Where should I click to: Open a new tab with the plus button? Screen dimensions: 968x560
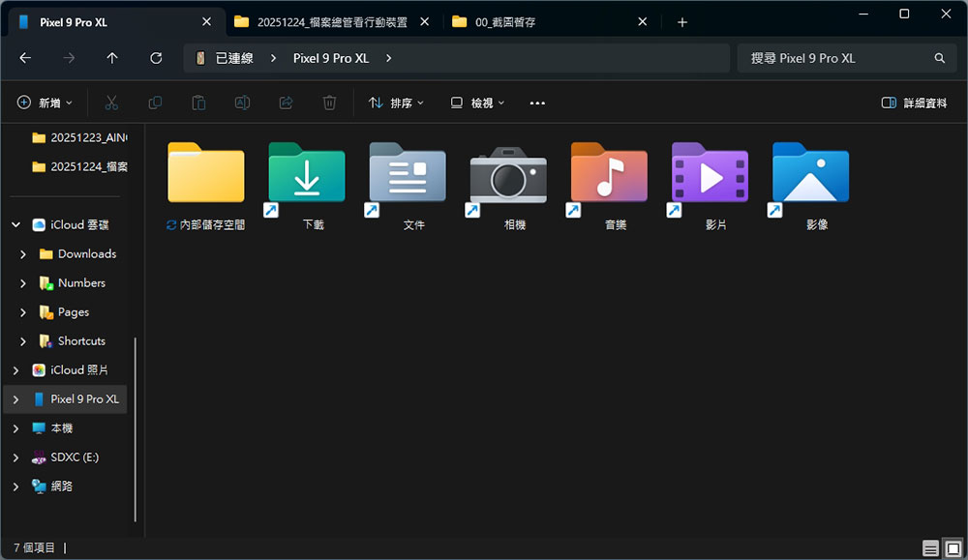pyautogui.click(x=682, y=20)
